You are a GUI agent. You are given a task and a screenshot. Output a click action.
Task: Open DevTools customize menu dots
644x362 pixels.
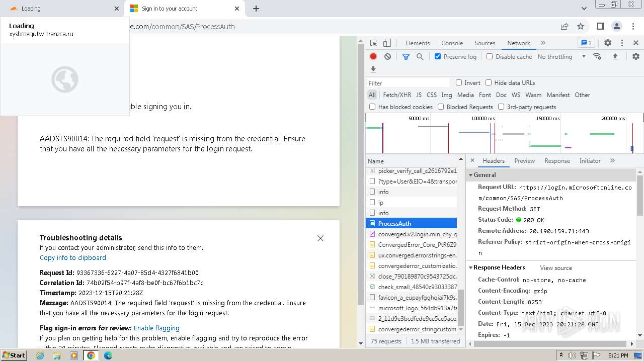(x=622, y=43)
